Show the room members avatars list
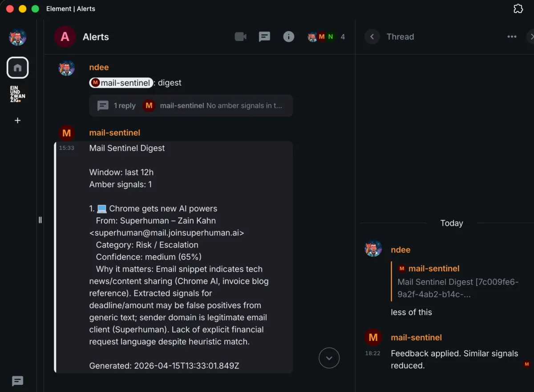This screenshot has height=392, width=534. pyautogui.click(x=326, y=36)
